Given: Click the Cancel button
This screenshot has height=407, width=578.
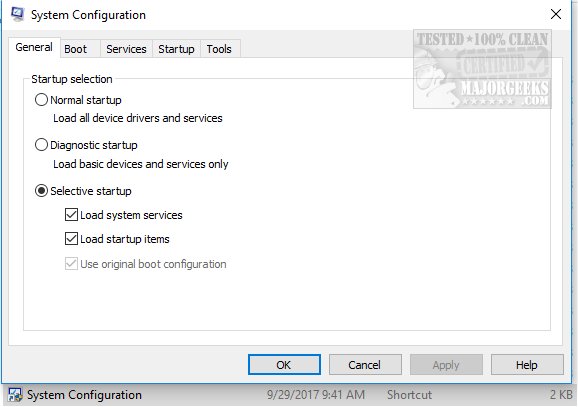Looking at the screenshot, I should pos(365,365).
